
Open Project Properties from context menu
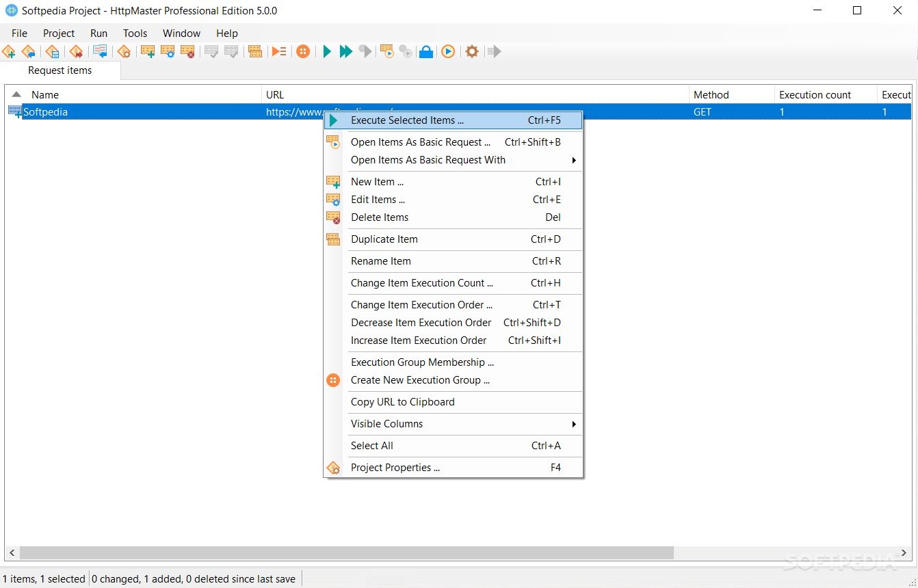(x=454, y=468)
